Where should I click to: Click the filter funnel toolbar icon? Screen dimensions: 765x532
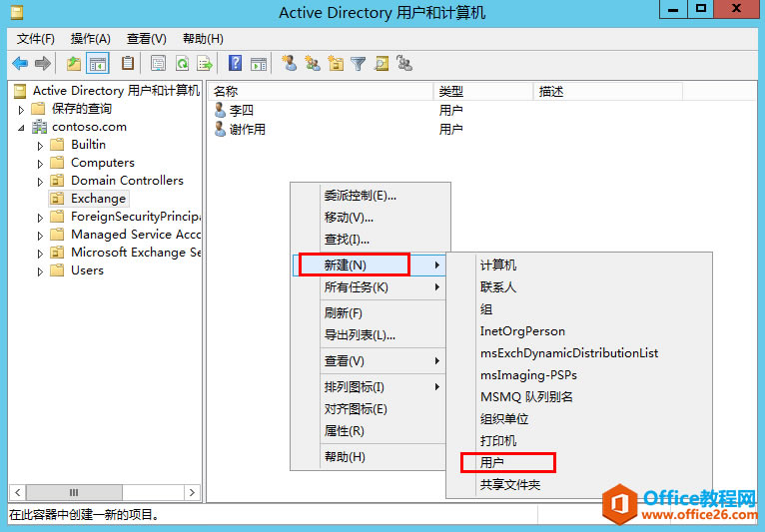[359, 64]
